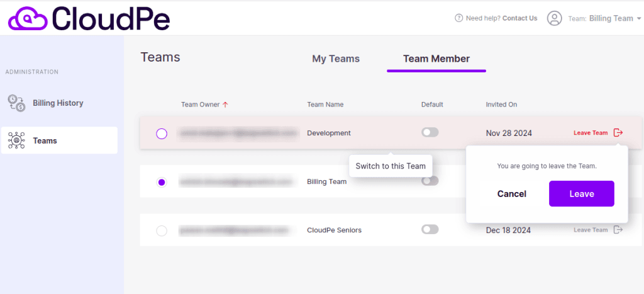Confirm with the purple Leave button
Viewport: 644px width, 294px height.
click(x=582, y=194)
